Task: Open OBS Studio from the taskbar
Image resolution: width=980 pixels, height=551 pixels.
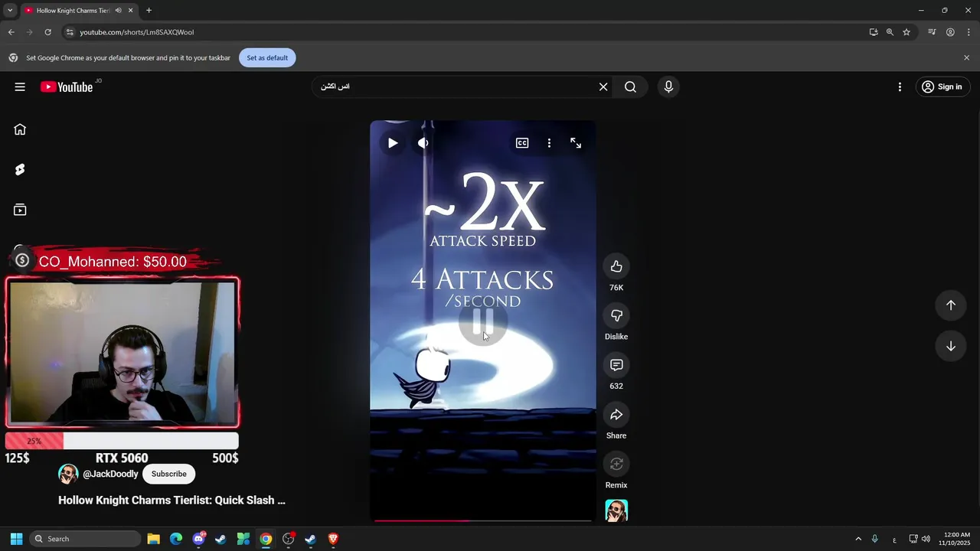Action: pyautogui.click(x=289, y=539)
